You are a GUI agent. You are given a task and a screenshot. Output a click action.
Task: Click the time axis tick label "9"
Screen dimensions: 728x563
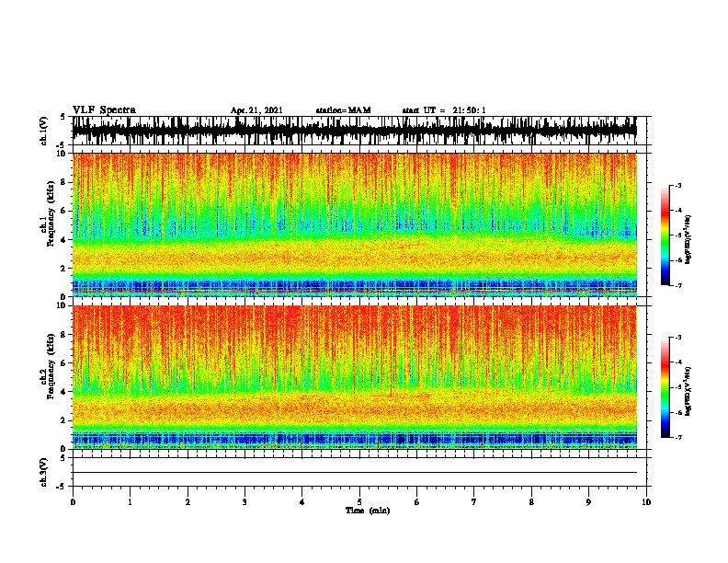coord(588,502)
